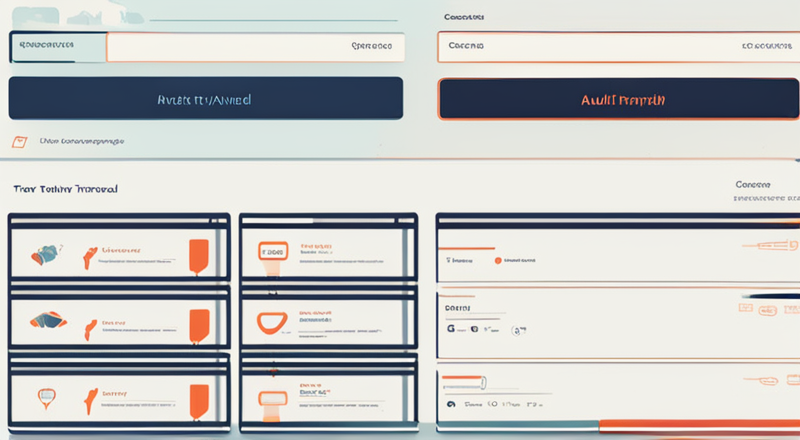The height and width of the screenshot is (440, 800).
Task: Focus the top right orange-bordered input field
Action: (618, 46)
